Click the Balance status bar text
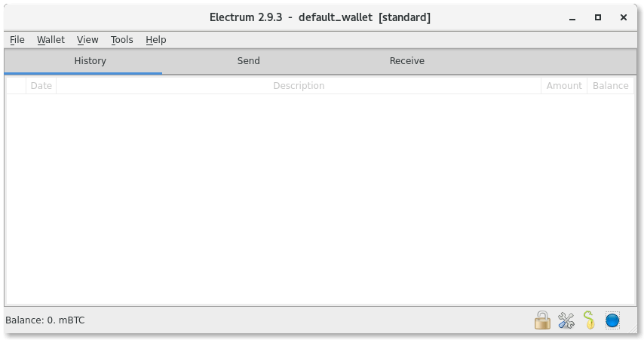The image size is (644, 340). coord(45,320)
